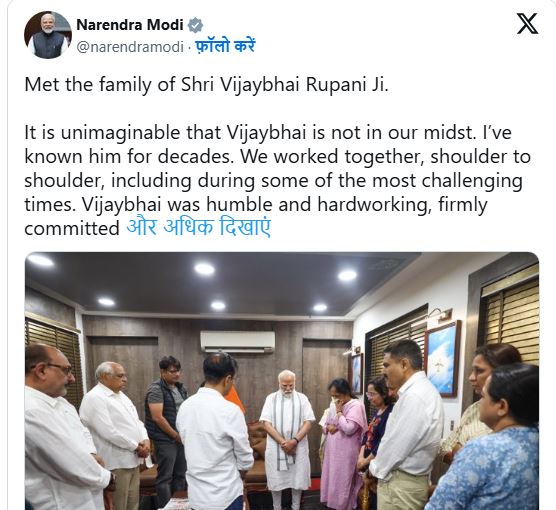Open the attached tweet photo
Image resolution: width=556 pixels, height=510 pixels.
(282, 381)
